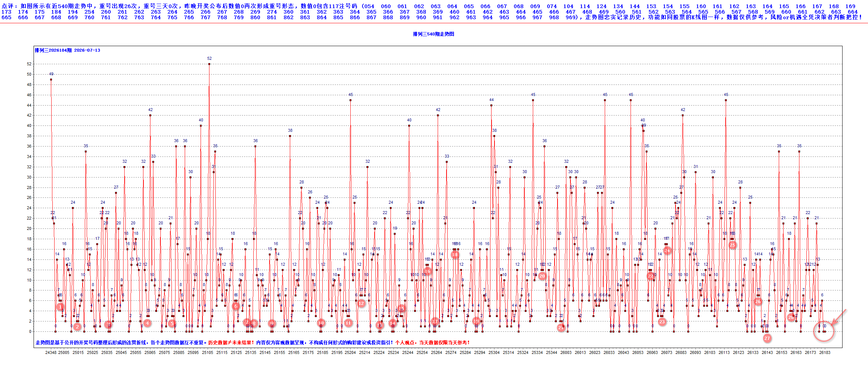Click x-axis period label 25244
868x365 pixels.
(x=408, y=352)
